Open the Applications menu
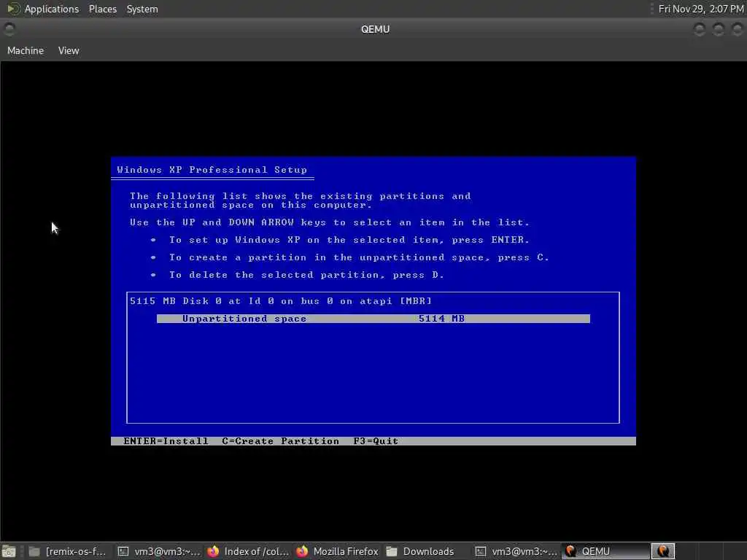747x560 pixels. coord(52,9)
